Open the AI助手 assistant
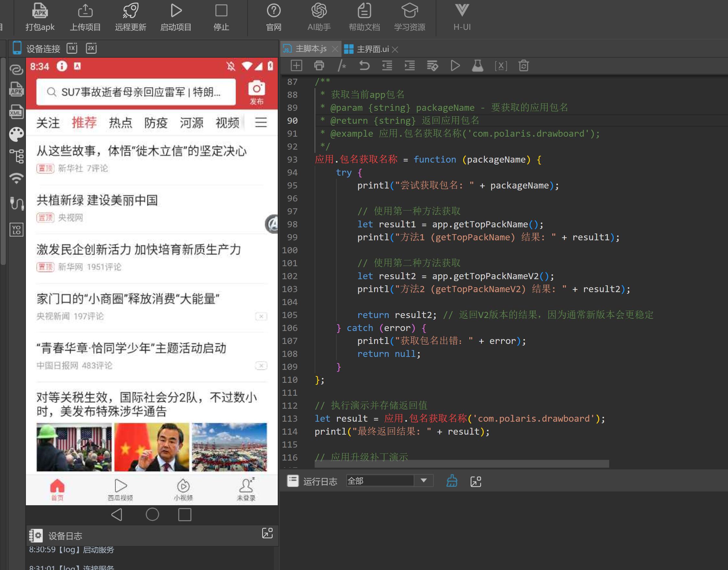The width and height of the screenshot is (728, 570). (x=319, y=17)
